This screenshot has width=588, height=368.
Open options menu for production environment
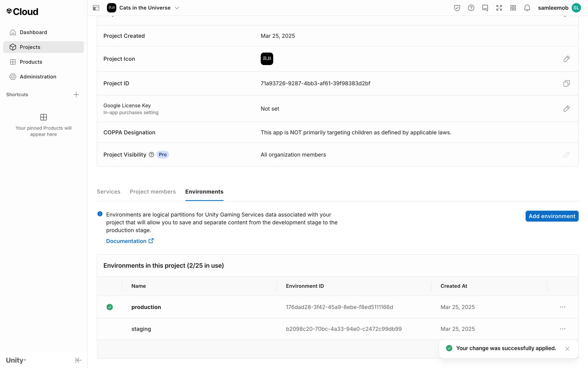pyautogui.click(x=563, y=307)
